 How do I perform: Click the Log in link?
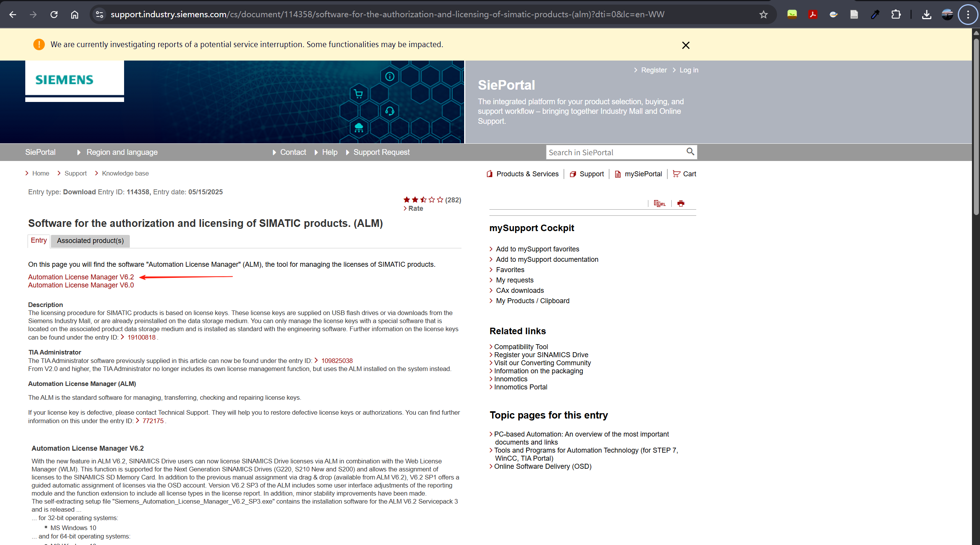coord(689,70)
